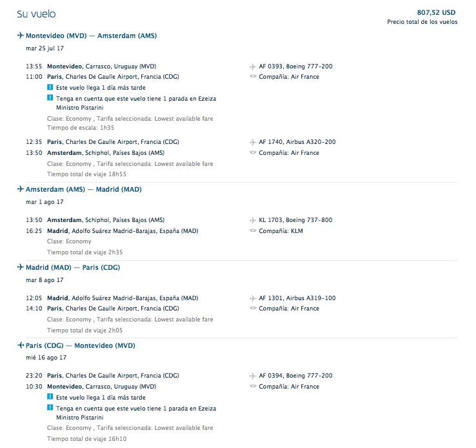The width and height of the screenshot is (476, 448).
Task: Click the info icon beside last 'Este vuelo llega 1 día más tarde'
Action: (50, 396)
